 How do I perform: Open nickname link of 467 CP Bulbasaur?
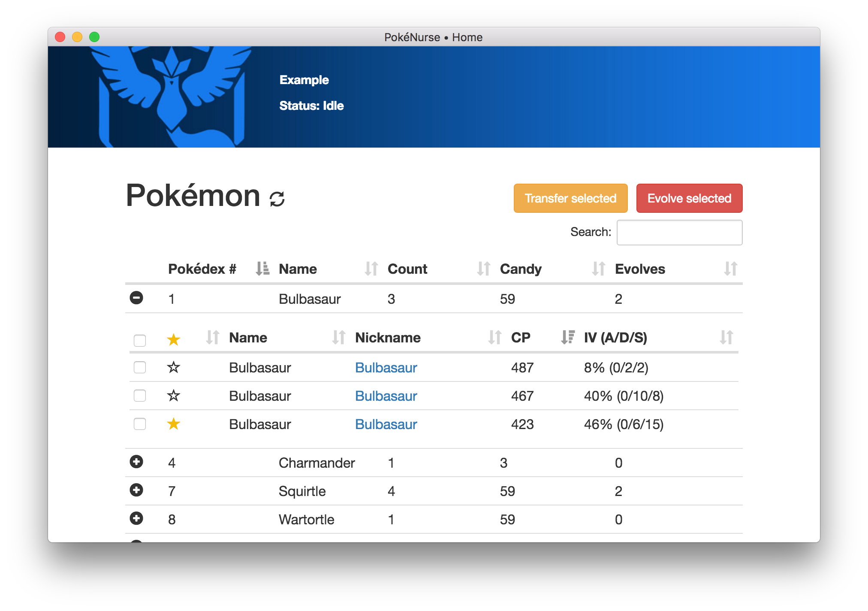pos(386,396)
